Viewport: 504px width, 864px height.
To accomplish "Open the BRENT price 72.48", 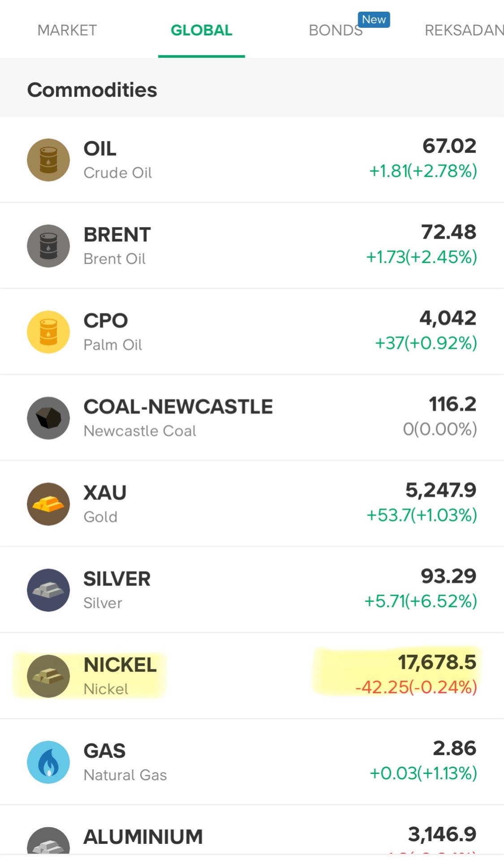I will 448,232.
